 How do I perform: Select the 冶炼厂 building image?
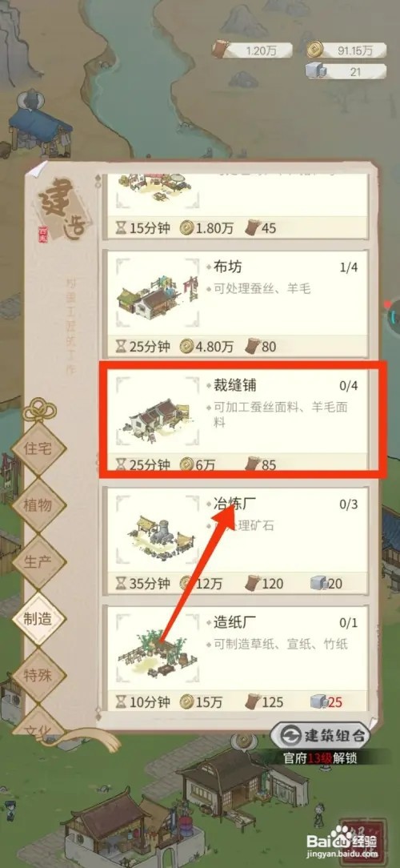(158, 533)
